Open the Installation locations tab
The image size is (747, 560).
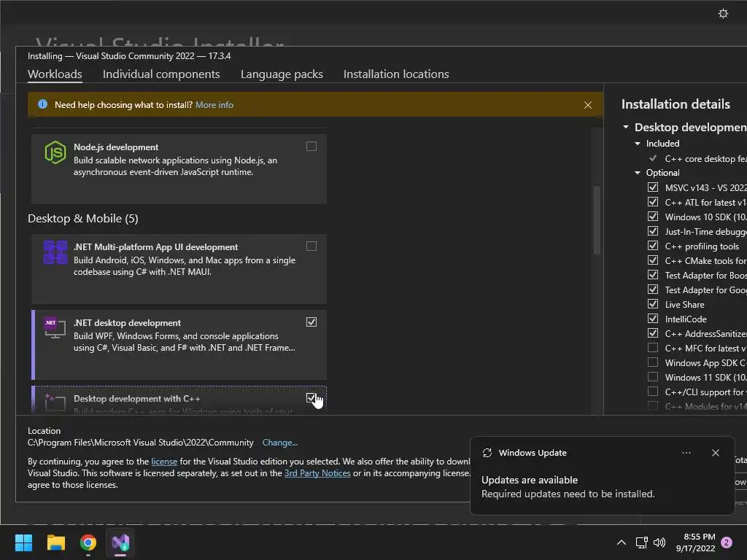coord(396,74)
